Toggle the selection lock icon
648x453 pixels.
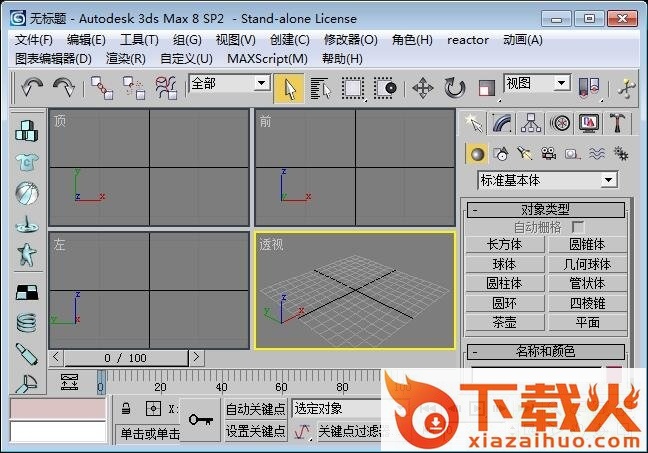pyautogui.click(x=126, y=409)
